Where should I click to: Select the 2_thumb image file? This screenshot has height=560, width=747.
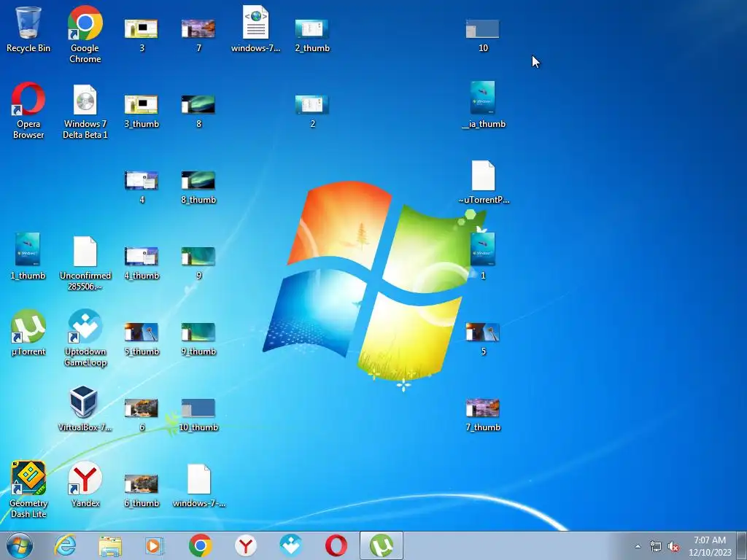[312, 35]
